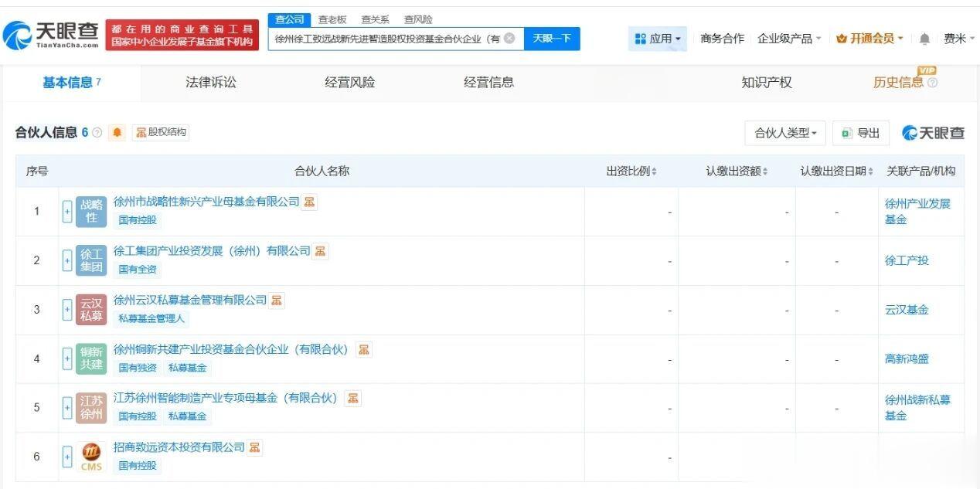Image resolution: width=980 pixels, height=489 pixels.
Task: Click the CMS logo of 招商致远资本
Action: [x=91, y=457]
